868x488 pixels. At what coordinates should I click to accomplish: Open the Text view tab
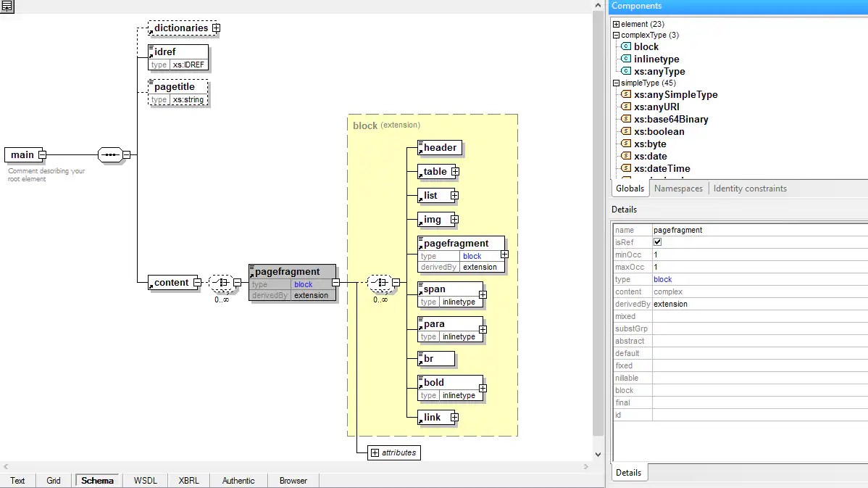(17, 480)
